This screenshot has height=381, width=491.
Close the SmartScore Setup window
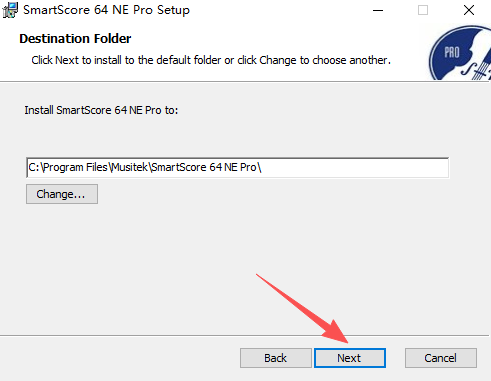click(469, 10)
